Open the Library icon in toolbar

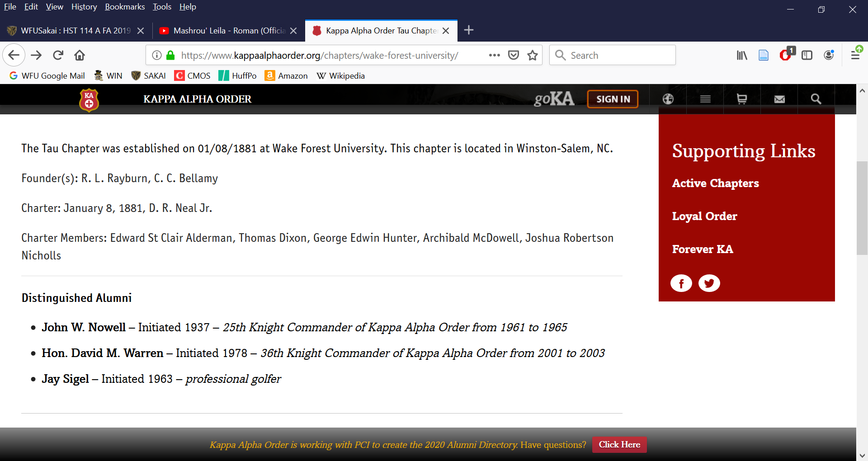(x=742, y=55)
